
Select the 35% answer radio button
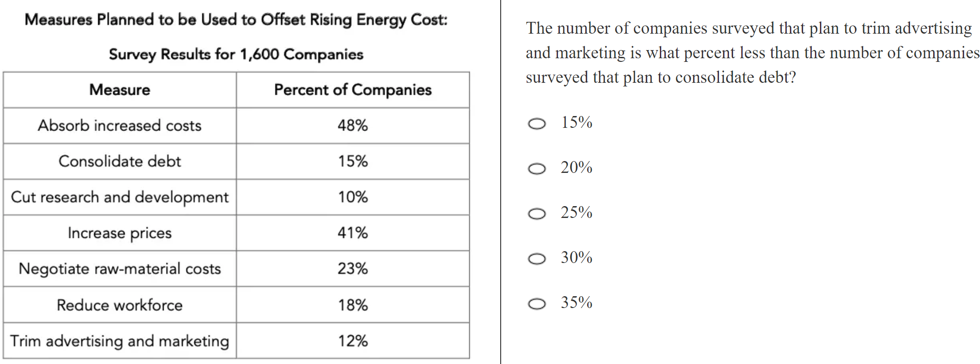pos(537,304)
